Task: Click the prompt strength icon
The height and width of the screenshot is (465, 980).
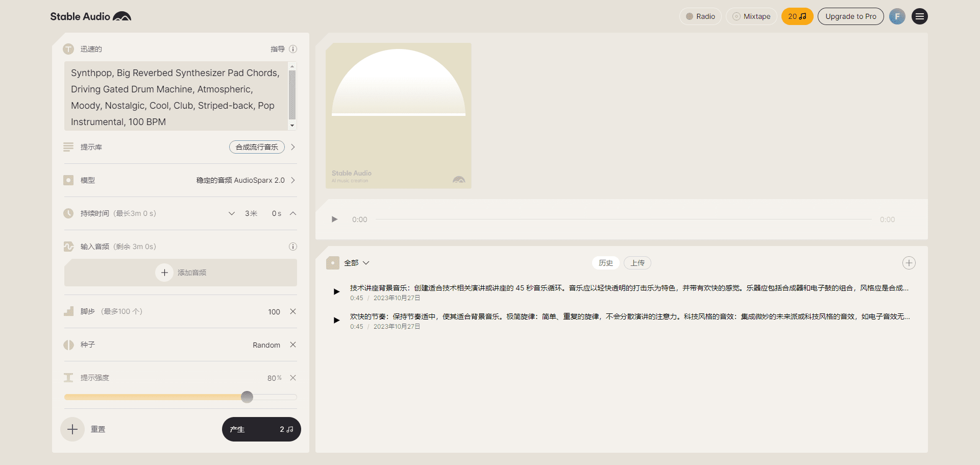Action: coord(68,378)
